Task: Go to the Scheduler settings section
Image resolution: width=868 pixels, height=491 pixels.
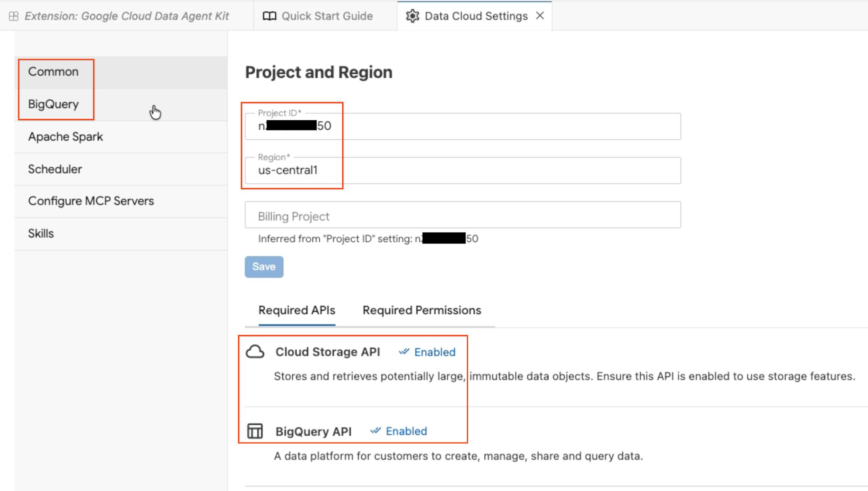Action: click(x=121, y=169)
